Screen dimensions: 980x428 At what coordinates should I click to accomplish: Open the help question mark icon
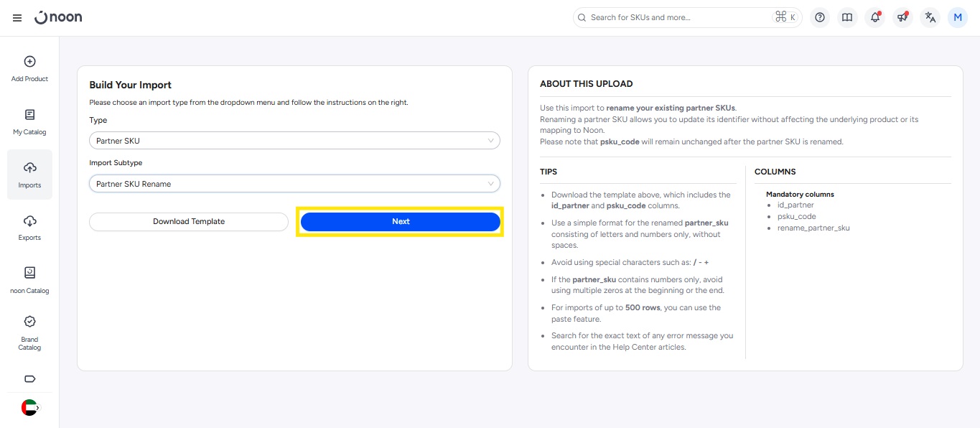[x=820, y=18]
